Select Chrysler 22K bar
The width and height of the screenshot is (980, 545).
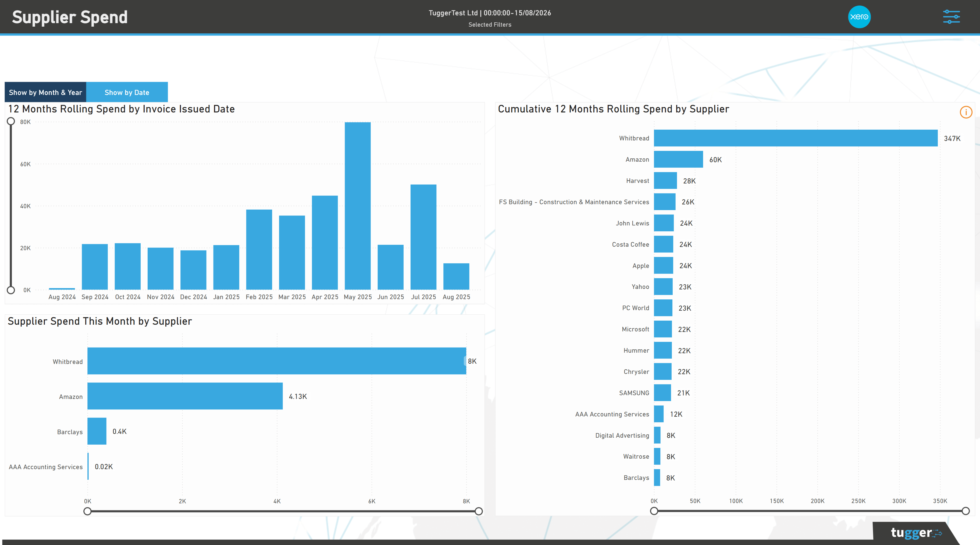tap(663, 371)
